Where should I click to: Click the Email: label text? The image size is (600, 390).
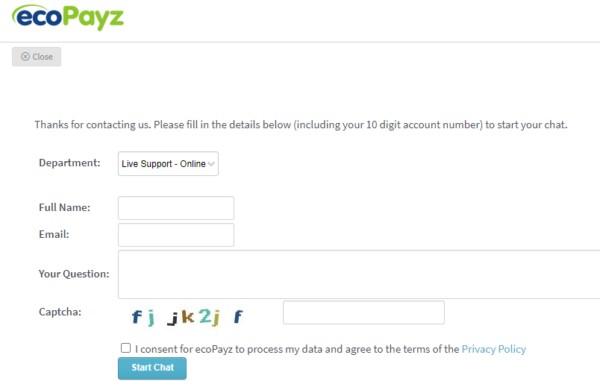(x=54, y=234)
